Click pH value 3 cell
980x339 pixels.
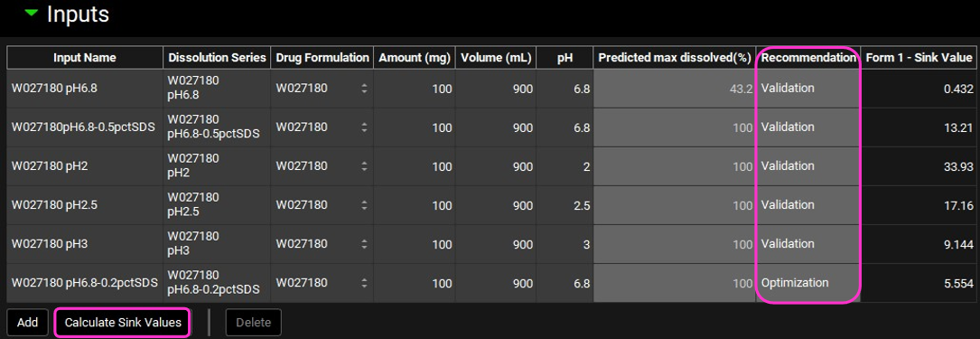pos(565,244)
